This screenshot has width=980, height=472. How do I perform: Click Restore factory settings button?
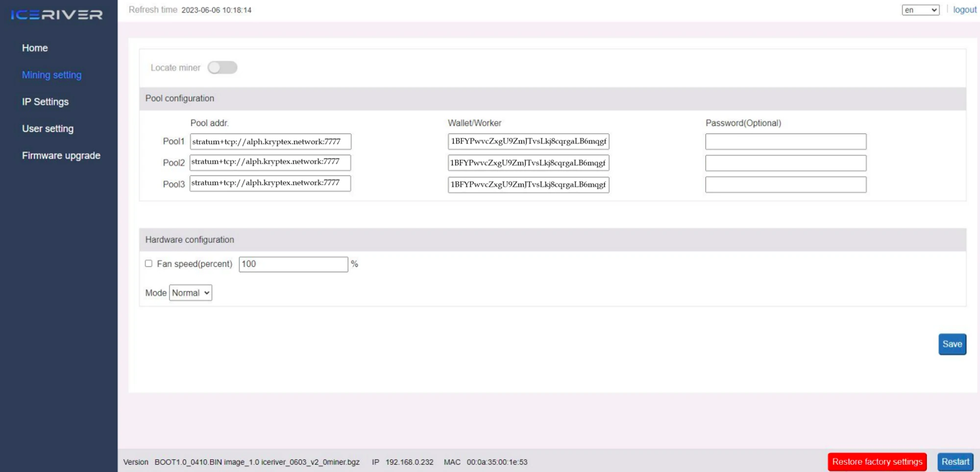point(877,462)
